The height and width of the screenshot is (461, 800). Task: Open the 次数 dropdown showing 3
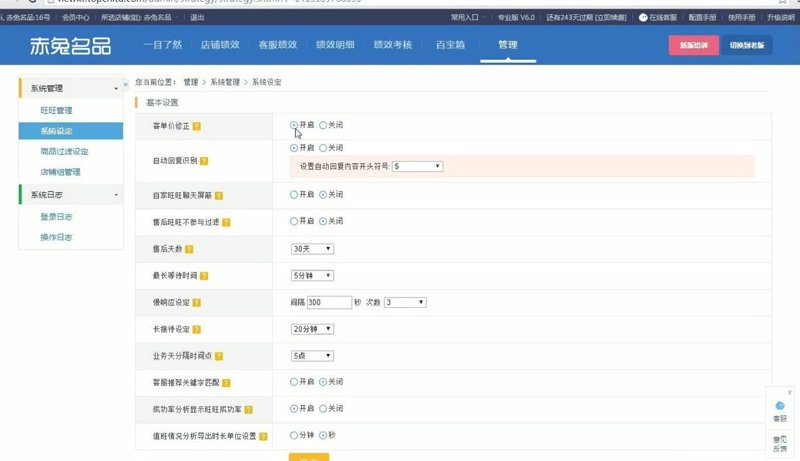click(405, 302)
